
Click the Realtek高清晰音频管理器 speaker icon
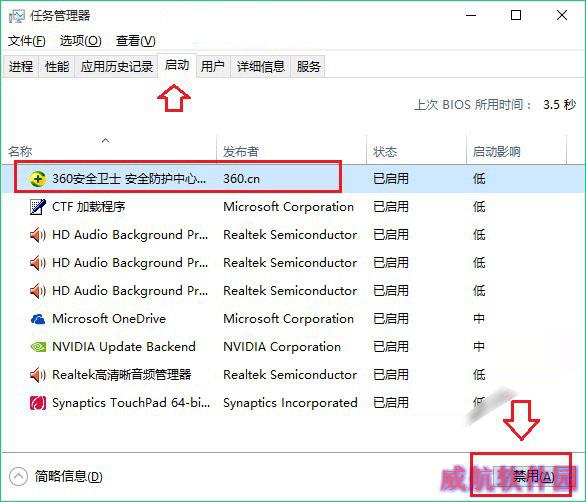click(38, 375)
